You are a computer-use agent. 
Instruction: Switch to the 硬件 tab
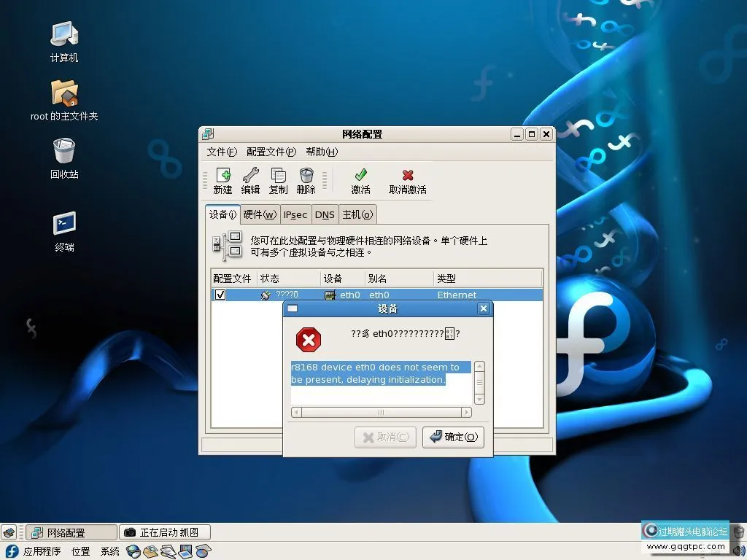click(x=260, y=214)
